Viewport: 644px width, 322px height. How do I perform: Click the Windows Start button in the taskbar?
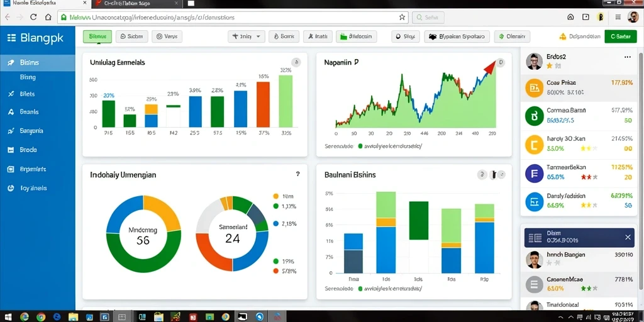pos(8,317)
